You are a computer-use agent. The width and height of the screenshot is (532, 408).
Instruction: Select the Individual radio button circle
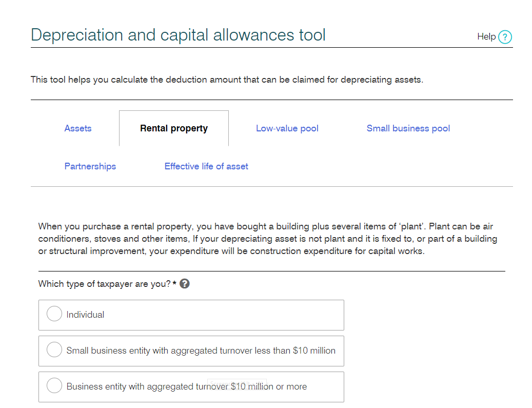(54, 314)
